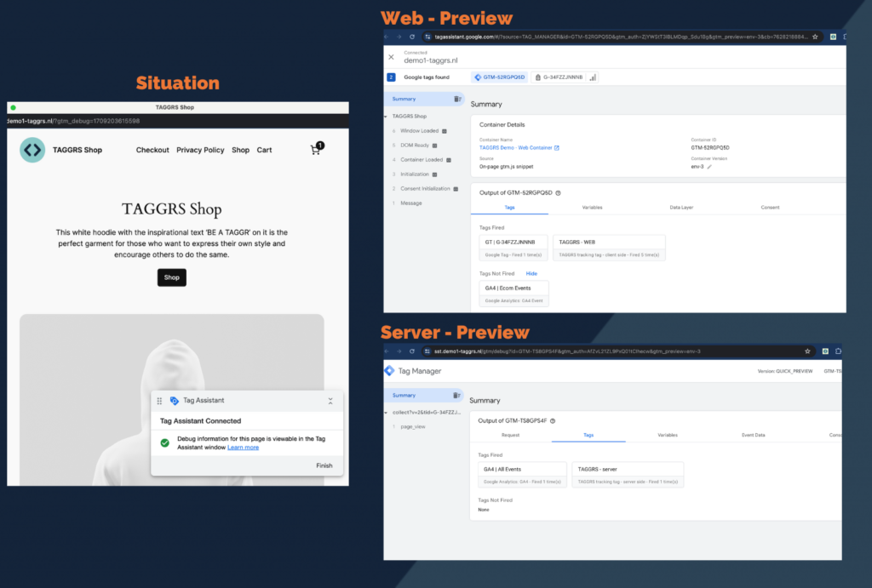This screenshot has height=588, width=872.
Task: Click the Tag Assistant logo icon in popup
Action: (174, 401)
